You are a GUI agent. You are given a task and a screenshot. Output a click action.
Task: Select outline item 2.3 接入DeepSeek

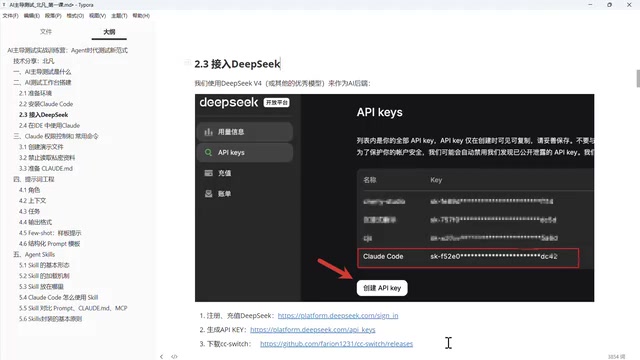43,115
